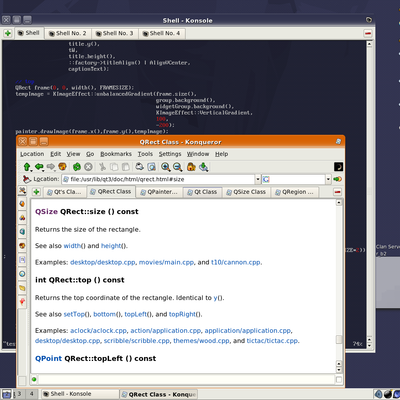The image size is (400, 400).
Task: Clear the location bar with the broom icon
Action: (27, 179)
